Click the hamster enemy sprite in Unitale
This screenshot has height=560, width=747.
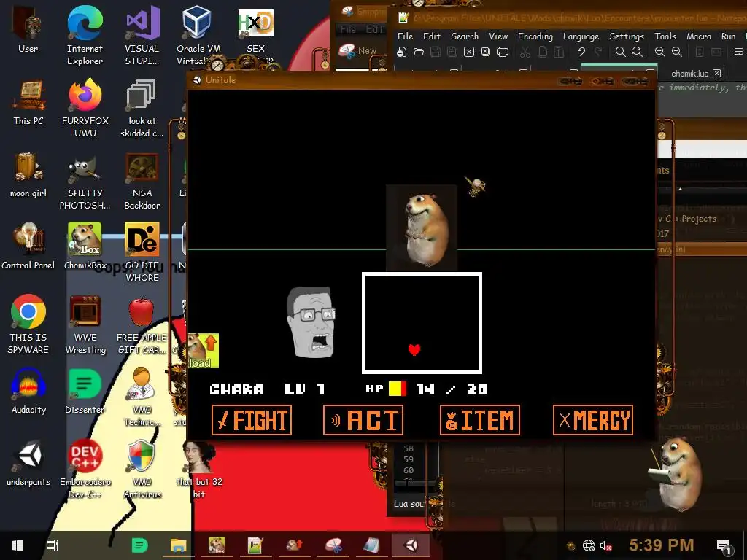[x=422, y=227]
